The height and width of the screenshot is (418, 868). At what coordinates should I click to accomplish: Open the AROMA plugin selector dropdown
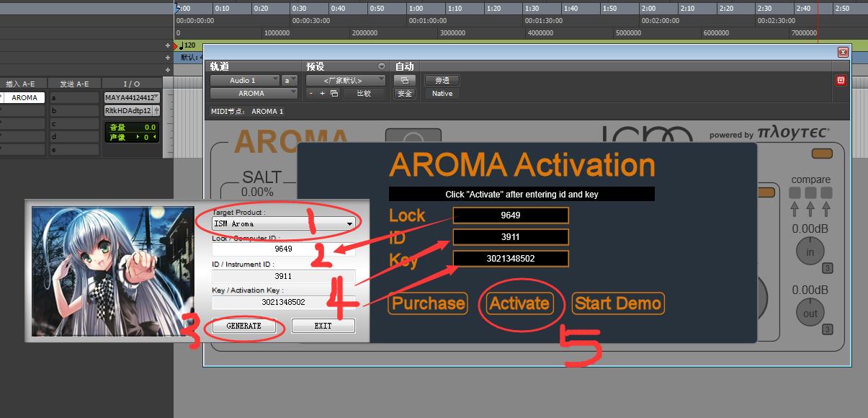coord(254,94)
